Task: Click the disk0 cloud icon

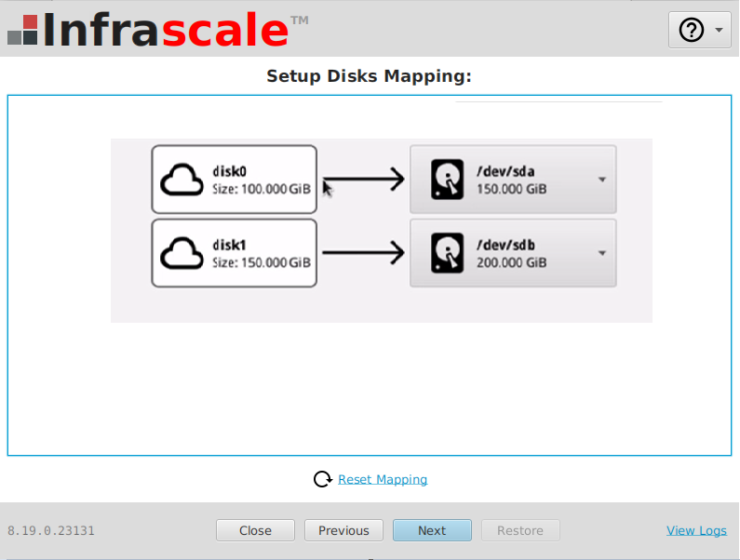Action: click(182, 180)
